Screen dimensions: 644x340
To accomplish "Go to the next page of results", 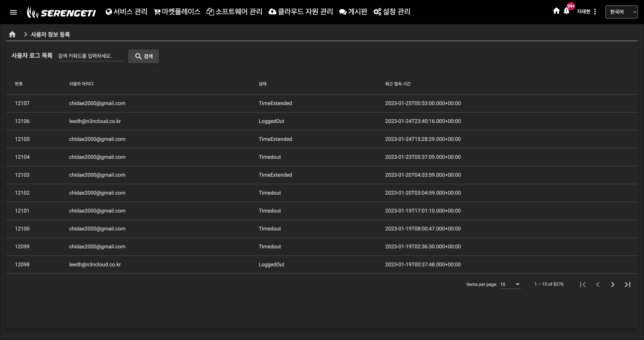I will click(613, 284).
